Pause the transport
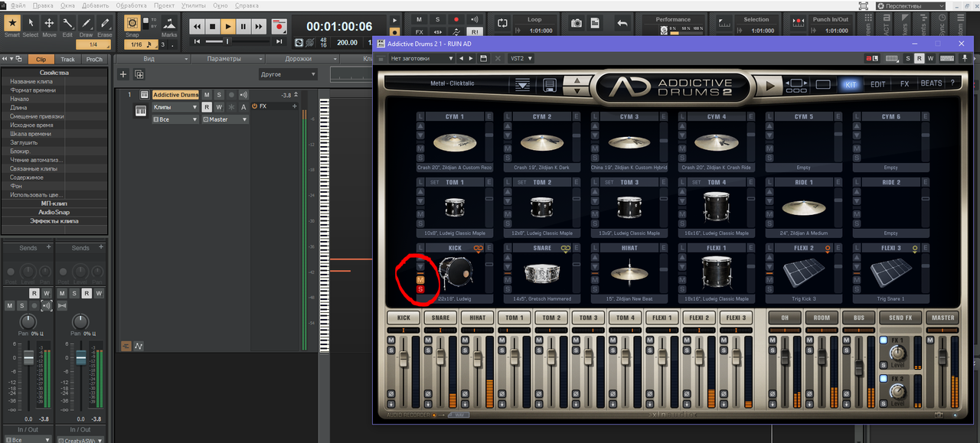This screenshot has height=443, width=980. (x=243, y=26)
